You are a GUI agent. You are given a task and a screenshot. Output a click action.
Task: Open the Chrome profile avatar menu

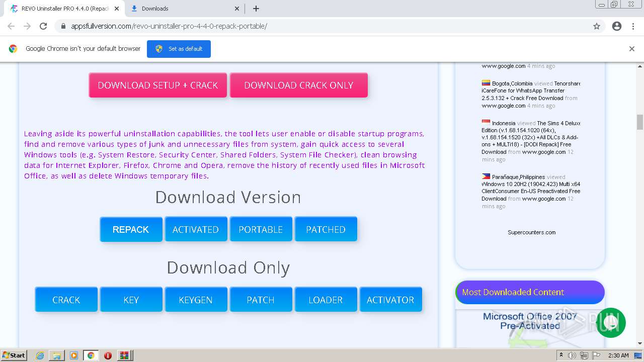pyautogui.click(x=617, y=26)
